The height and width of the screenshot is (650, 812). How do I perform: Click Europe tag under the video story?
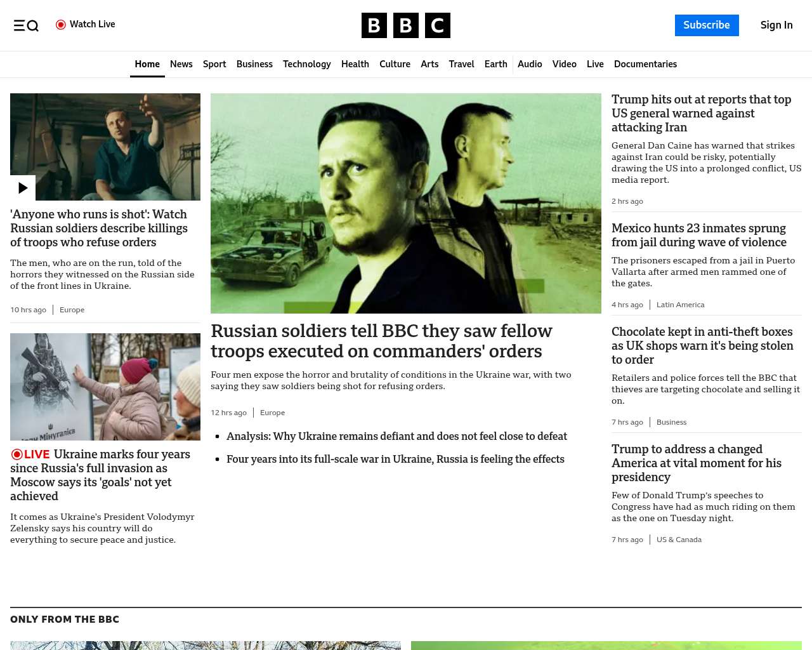(x=72, y=310)
